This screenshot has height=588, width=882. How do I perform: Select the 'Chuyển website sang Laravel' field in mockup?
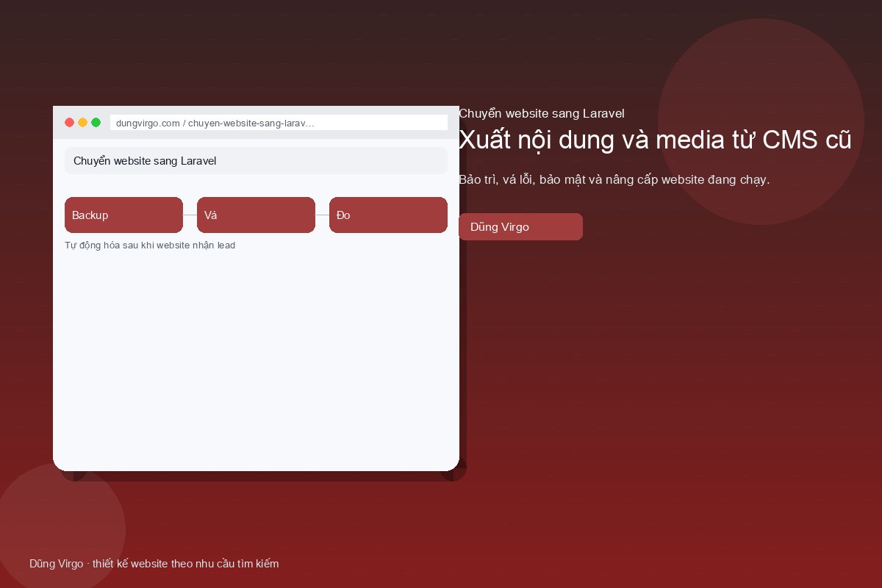coord(256,161)
